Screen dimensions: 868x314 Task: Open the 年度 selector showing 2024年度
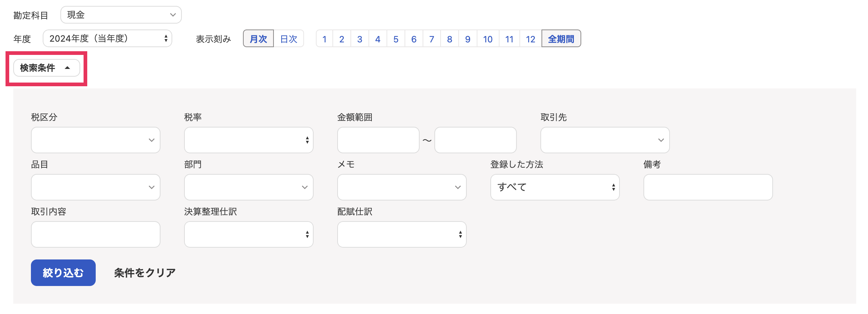tap(107, 38)
